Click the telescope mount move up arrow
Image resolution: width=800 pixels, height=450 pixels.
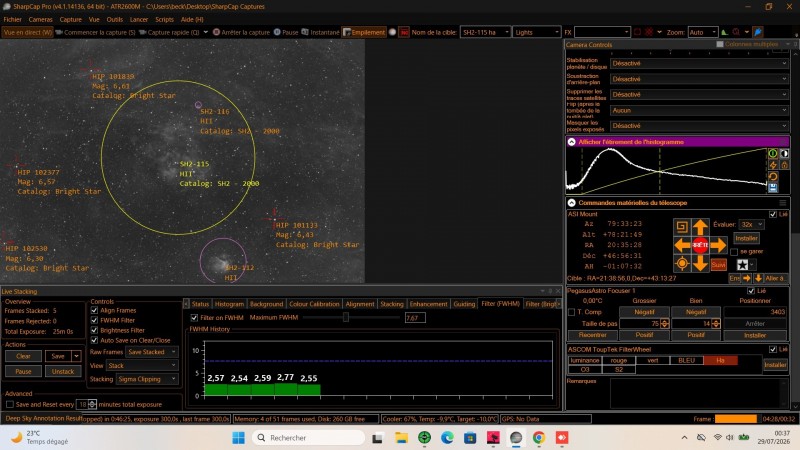tap(700, 227)
